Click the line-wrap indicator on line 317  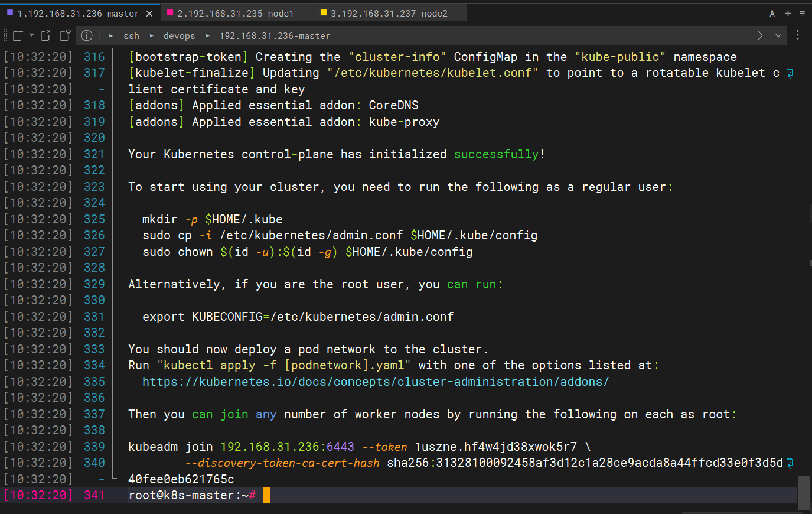(790, 73)
